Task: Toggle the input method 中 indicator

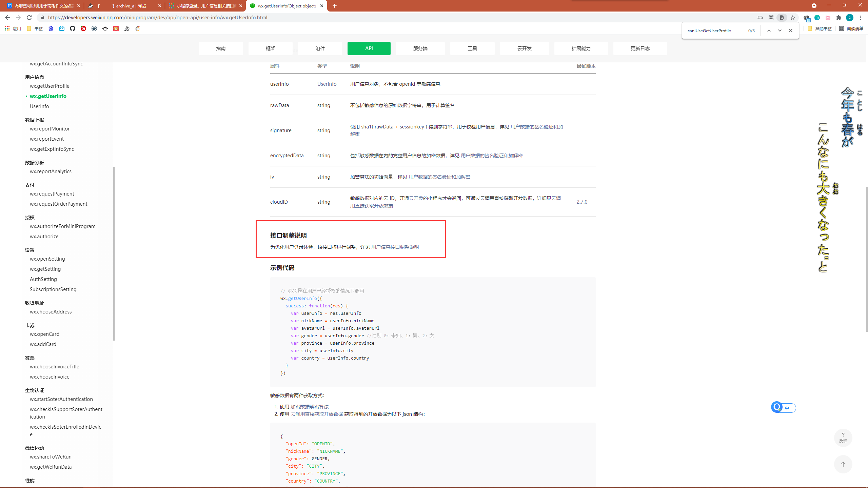Action: pyautogui.click(x=787, y=408)
